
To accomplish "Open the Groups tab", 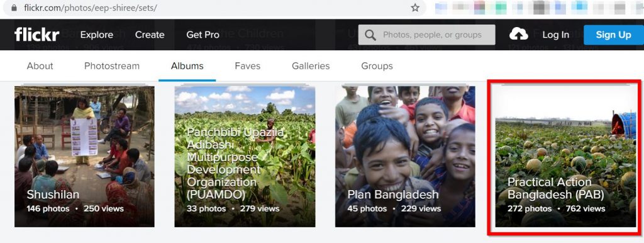I will click(x=377, y=66).
